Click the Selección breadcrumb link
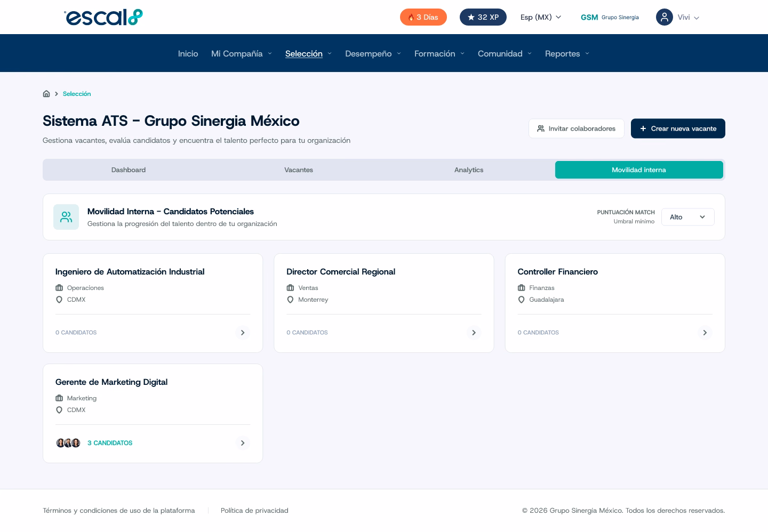 (77, 94)
